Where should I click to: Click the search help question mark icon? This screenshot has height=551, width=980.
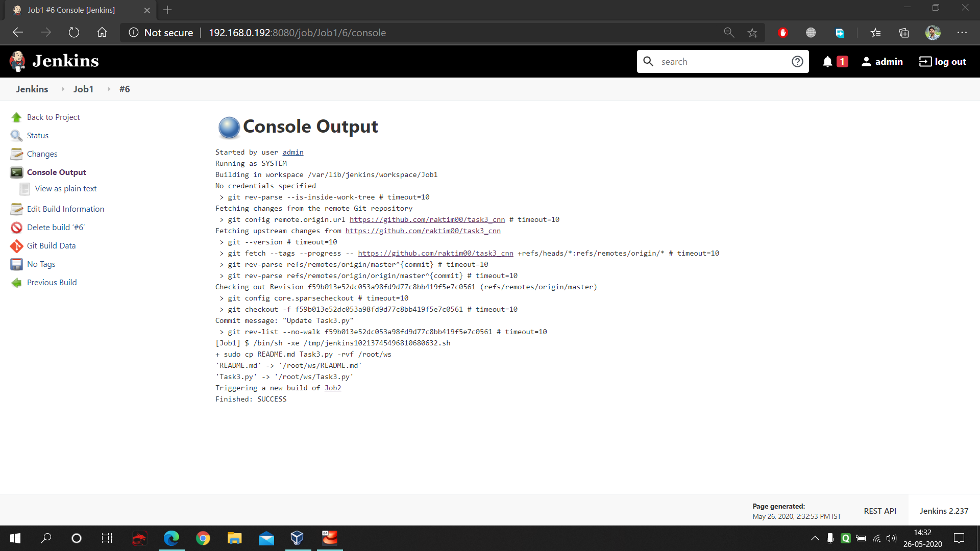point(797,62)
